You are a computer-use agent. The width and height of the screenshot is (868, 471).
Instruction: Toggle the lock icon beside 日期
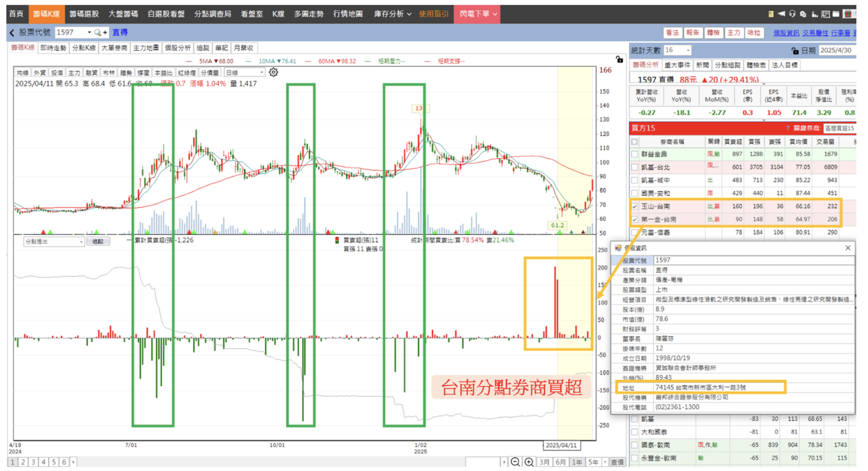(795, 51)
